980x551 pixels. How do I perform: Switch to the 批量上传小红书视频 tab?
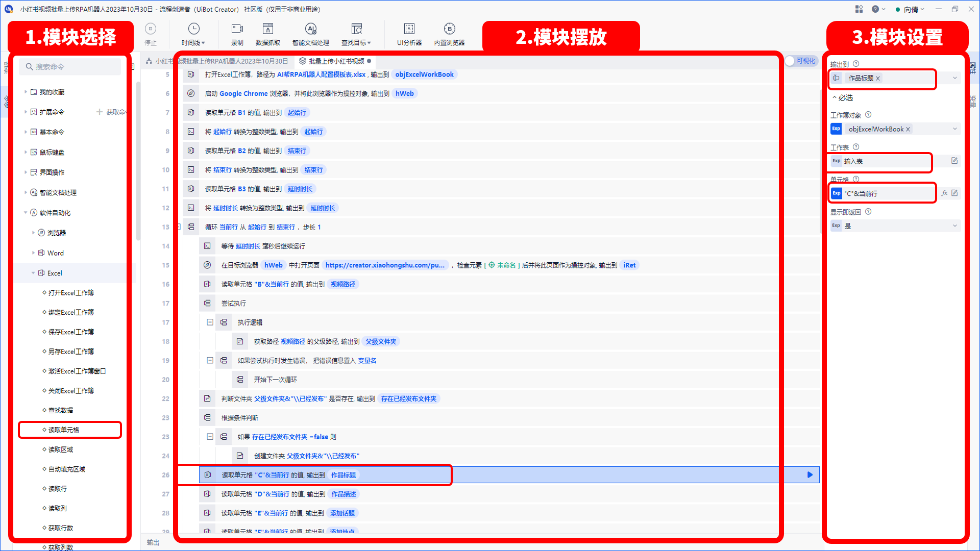point(335,61)
